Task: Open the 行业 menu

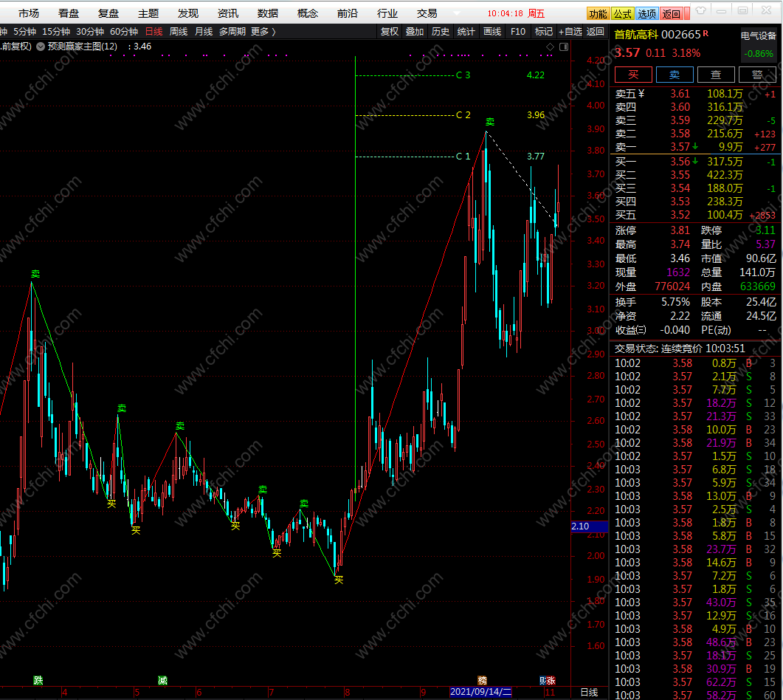Action: click(x=387, y=13)
